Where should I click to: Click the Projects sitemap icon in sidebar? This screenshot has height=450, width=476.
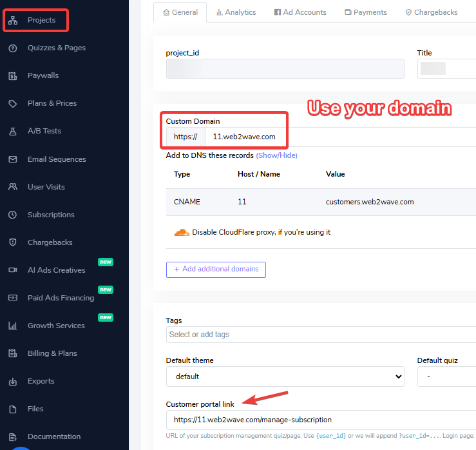(13, 20)
